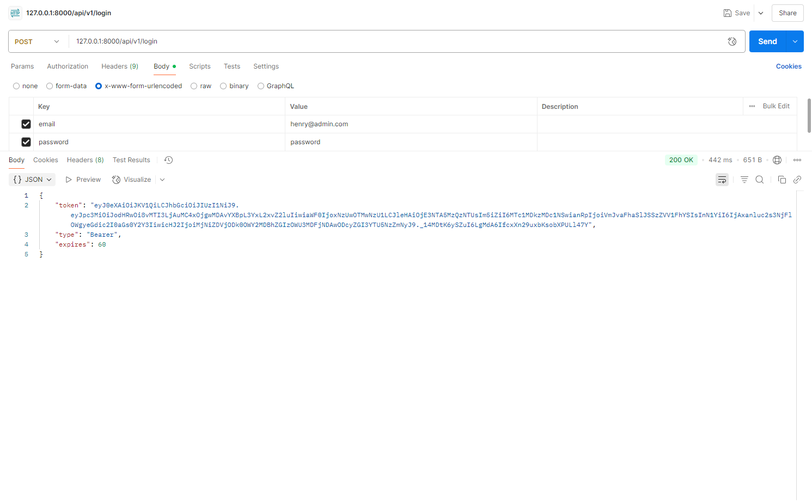Click the Preview play icon
The height and width of the screenshot is (504, 812).
pos(69,180)
